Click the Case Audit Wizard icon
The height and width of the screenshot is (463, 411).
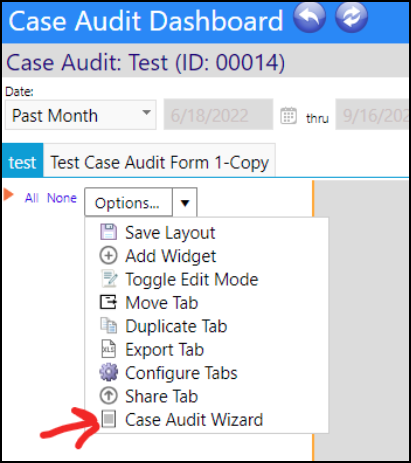click(109, 419)
